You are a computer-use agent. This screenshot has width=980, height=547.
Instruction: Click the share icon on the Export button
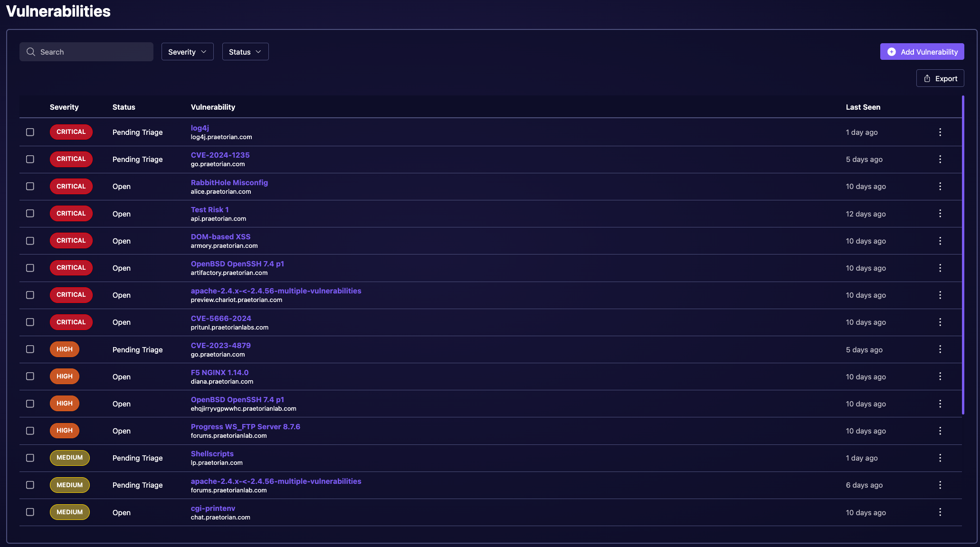[x=927, y=78]
